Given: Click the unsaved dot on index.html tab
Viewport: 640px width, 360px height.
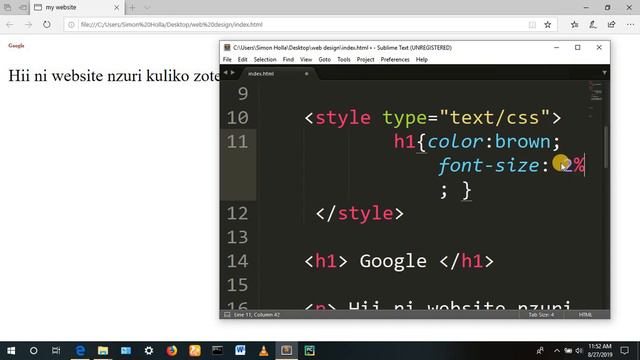Looking at the screenshot, I should click(x=307, y=74).
